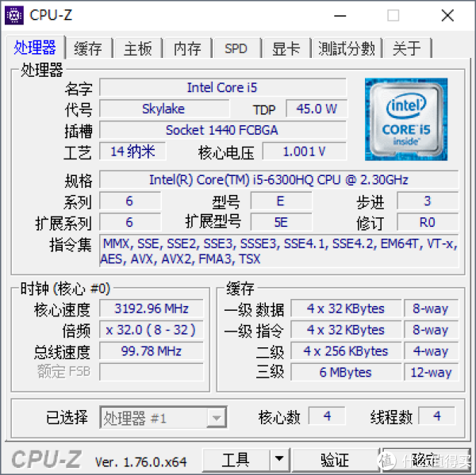This screenshot has height=475, width=476.
Task: Click the processor specification field showing i5-6300HQ
Action: point(278,180)
